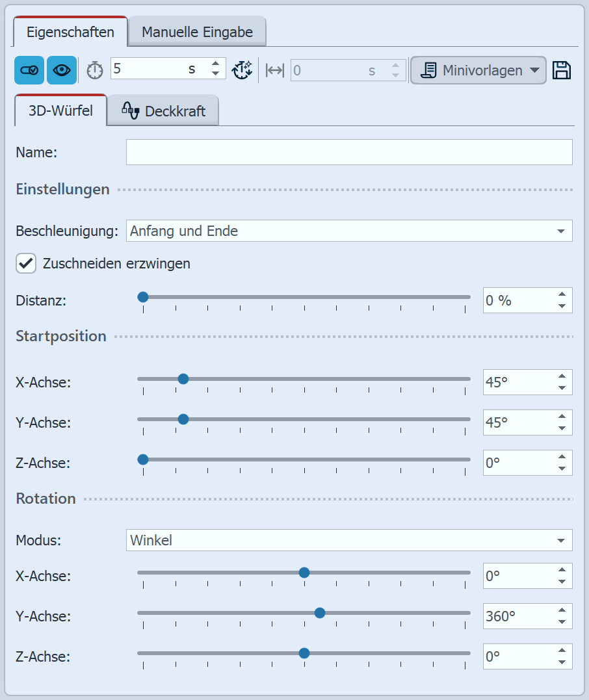Click Rotation Z-Achse slider handle

tap(304, 653)
